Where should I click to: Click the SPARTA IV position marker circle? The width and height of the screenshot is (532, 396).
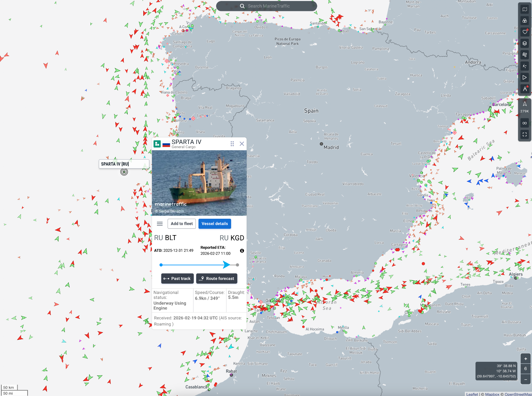coord(124,172)
